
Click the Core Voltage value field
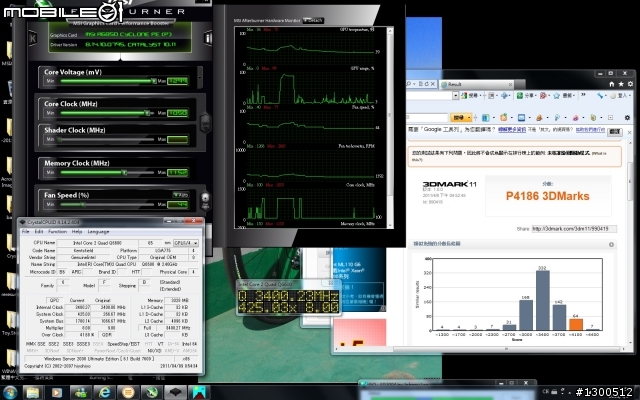[x=178, y=81]
